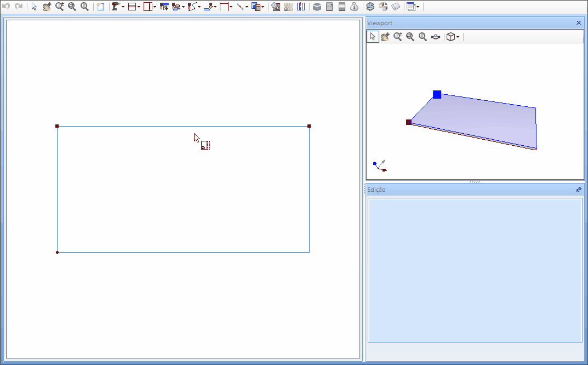Screen dimensions: 588x365
Task: Activate pan hand in Viewport toolbar
Action: [x=385, y=37]
